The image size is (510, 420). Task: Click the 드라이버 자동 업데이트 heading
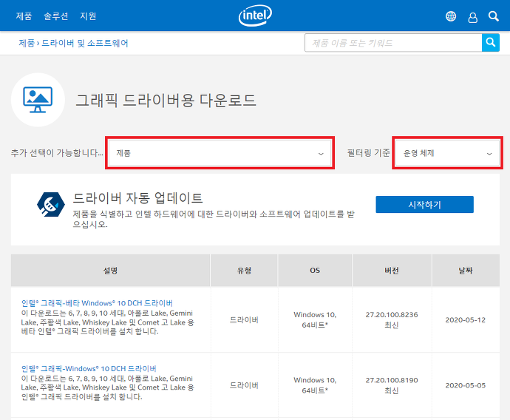[x=137, y=198]
